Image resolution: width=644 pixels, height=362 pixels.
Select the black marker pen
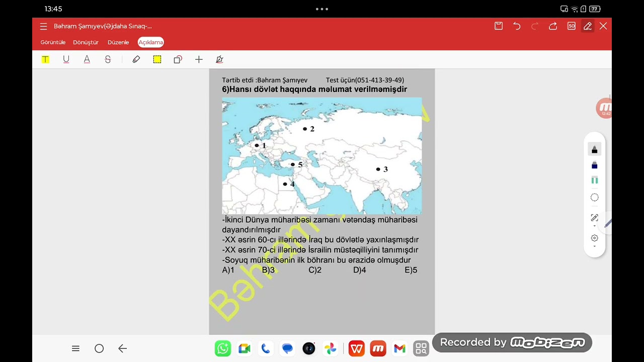tap(594, 149)
